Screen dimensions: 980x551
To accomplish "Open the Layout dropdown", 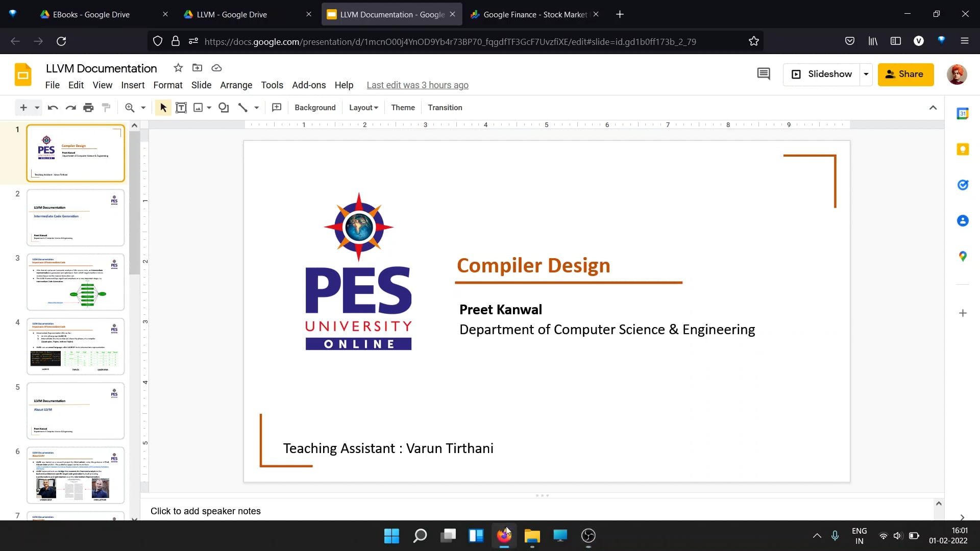I will pos(363,108).
